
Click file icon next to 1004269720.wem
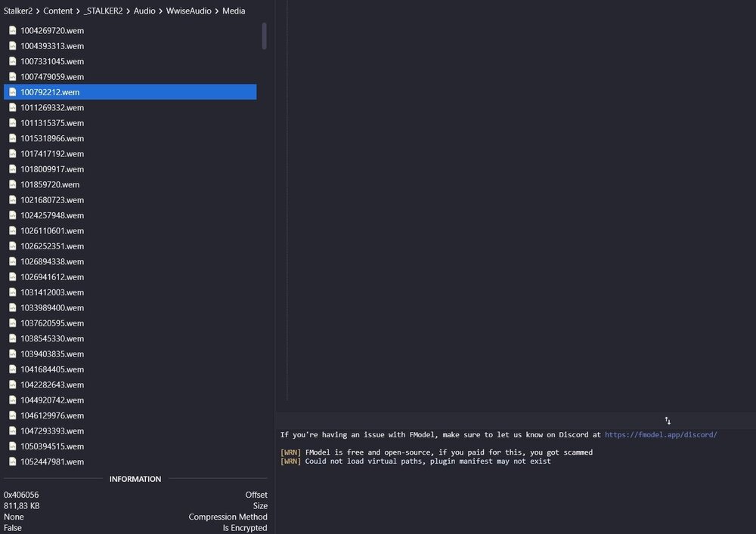click(x=12, y=31)
